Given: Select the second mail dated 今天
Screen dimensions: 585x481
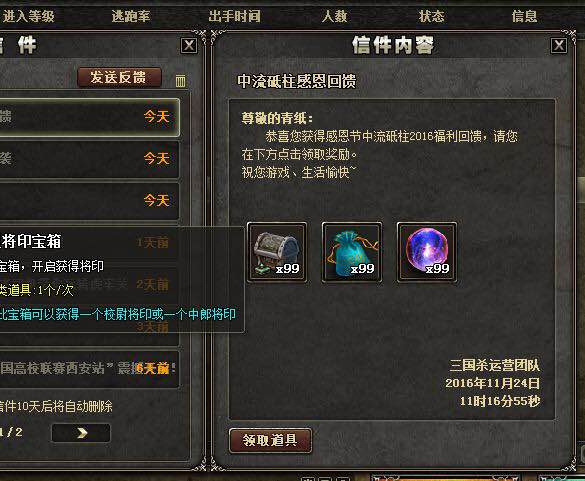Looking at the screenshot, I should click(x=89, y=159).
